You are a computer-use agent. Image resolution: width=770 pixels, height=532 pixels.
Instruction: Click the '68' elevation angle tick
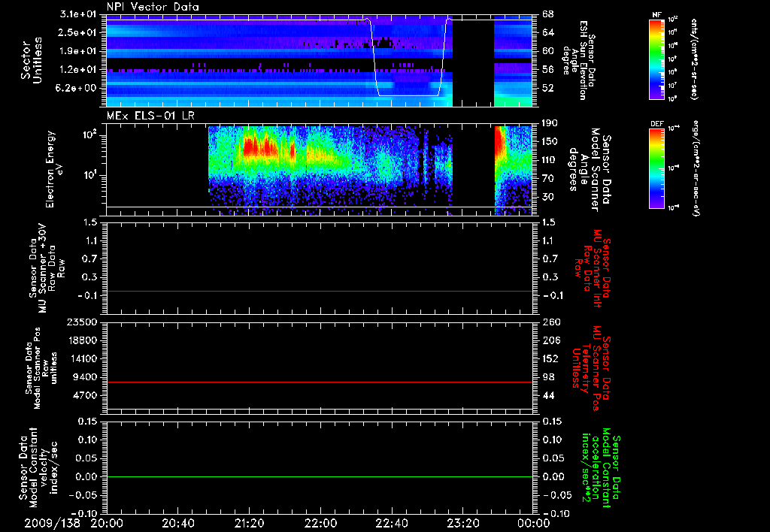tap(548, 14)
